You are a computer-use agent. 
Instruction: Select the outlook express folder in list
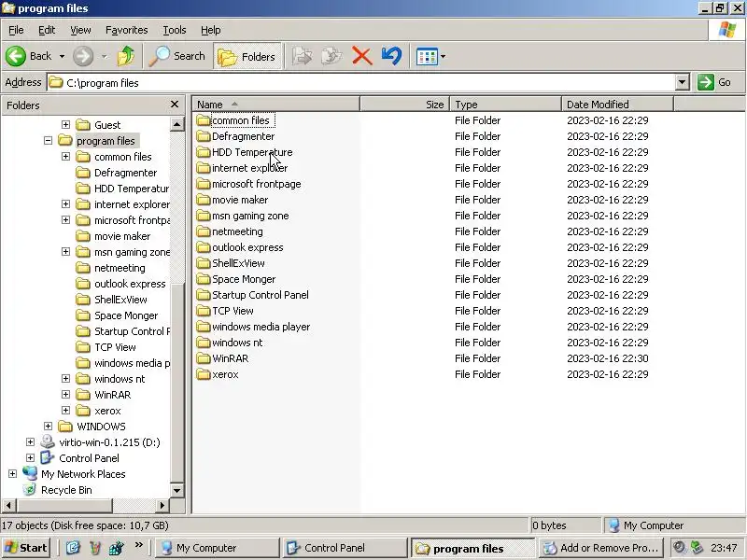[x=247, y=247]
